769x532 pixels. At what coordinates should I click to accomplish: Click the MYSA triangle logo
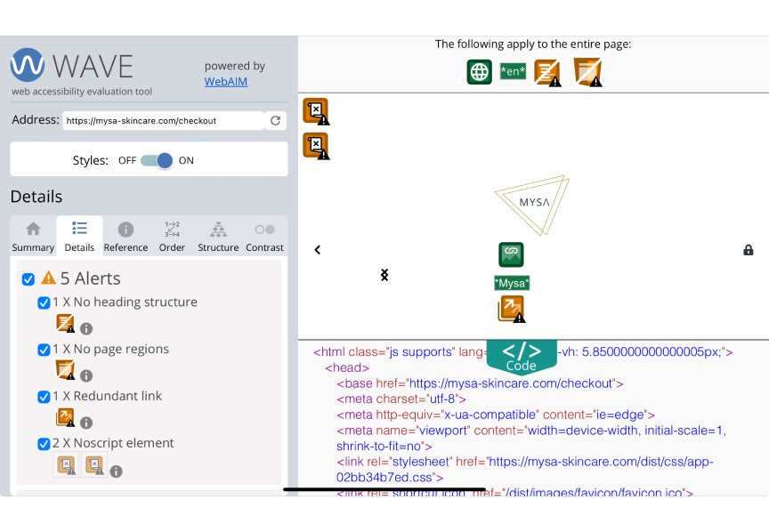point(533,203)
